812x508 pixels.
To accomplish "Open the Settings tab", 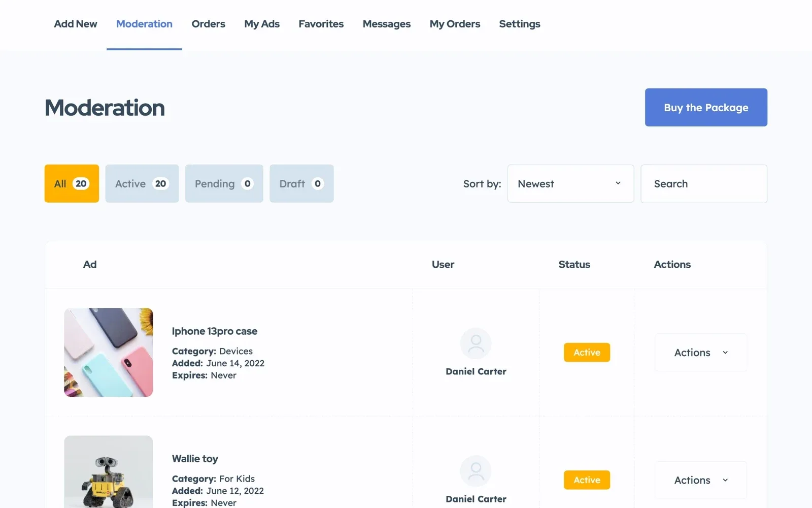I will click(x=519, y=24).
